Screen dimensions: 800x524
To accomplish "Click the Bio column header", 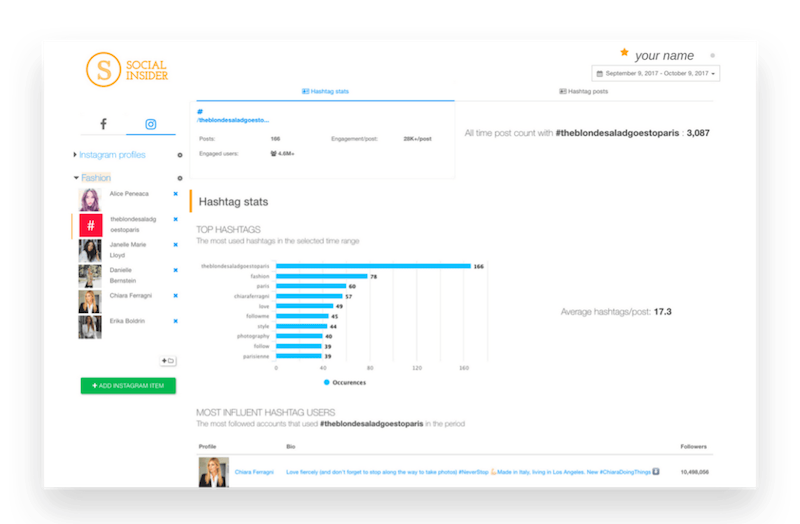I will click(x=290, y=447).
